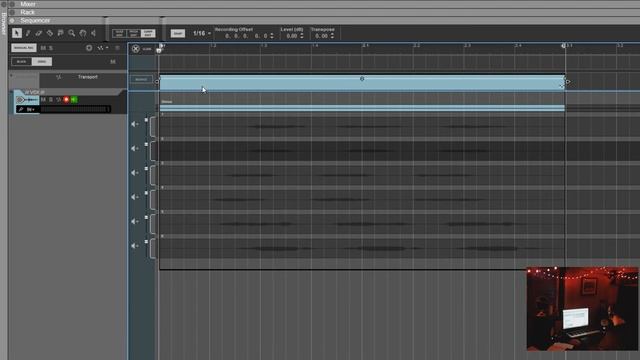The width and height of the screenshot is (640, 360).
Task: Click the right clip resize handle
Action: (568, 82)
